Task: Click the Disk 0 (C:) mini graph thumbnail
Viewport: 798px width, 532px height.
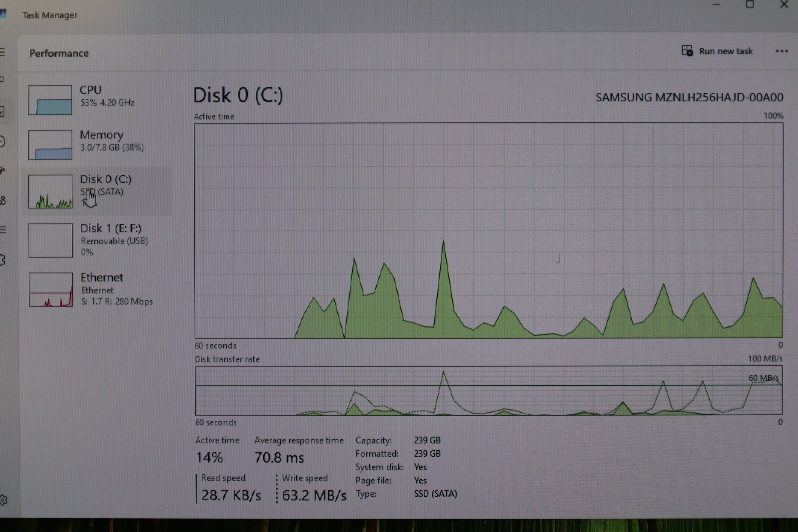Action: pyautogui.click(x=50, y=191)
